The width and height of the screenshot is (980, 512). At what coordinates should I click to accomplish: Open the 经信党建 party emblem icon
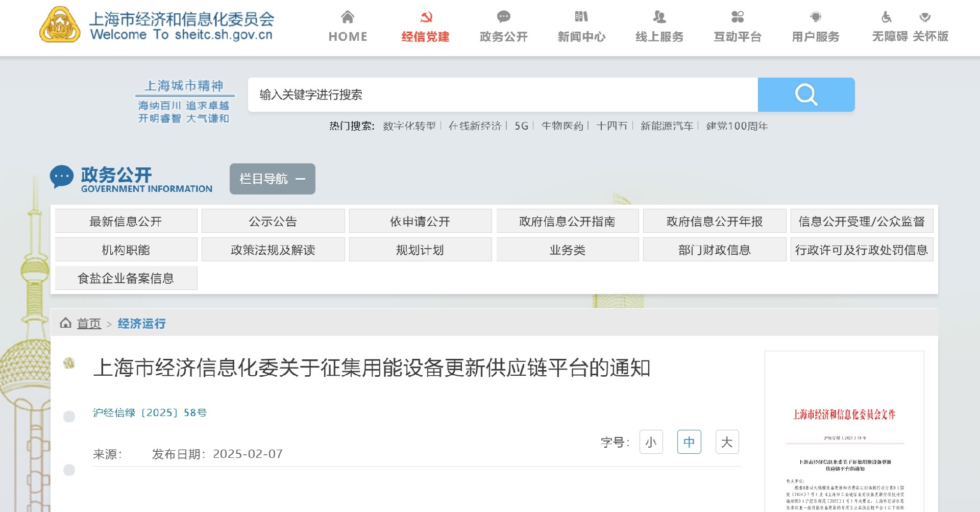(x=426, y=17)
